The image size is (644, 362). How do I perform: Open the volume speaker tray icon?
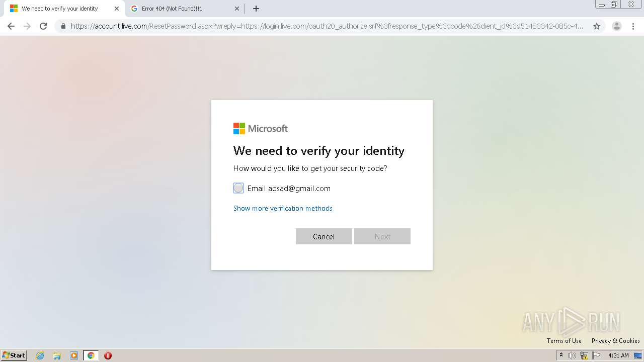[x=572, y=355]
